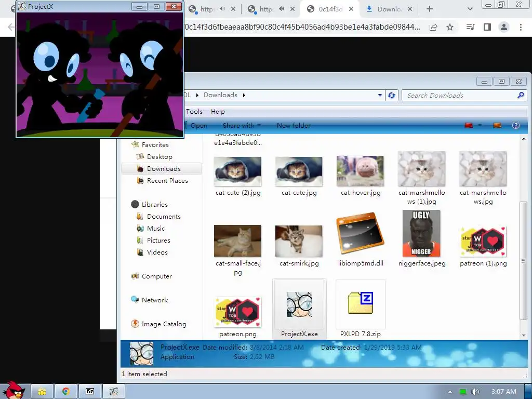Click the Explorer help question-mark icon
532x399 pixels.
coord(516,126)
